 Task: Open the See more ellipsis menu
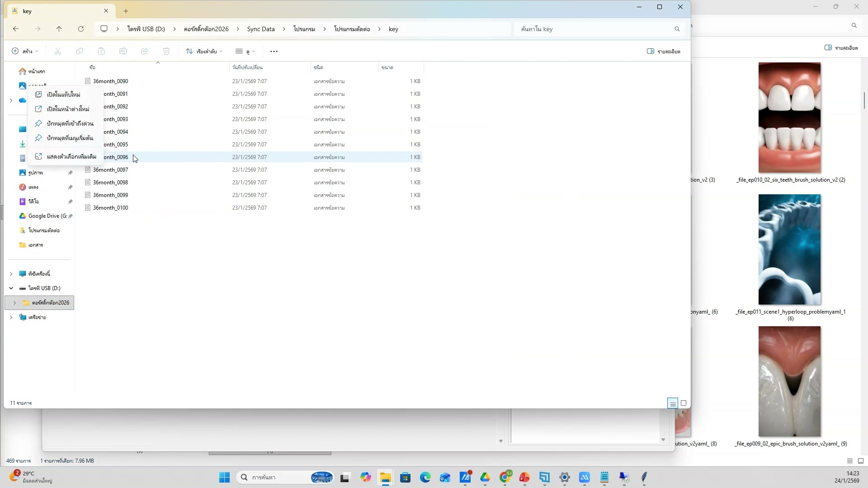pyautogui.click(x=274, y=52)
